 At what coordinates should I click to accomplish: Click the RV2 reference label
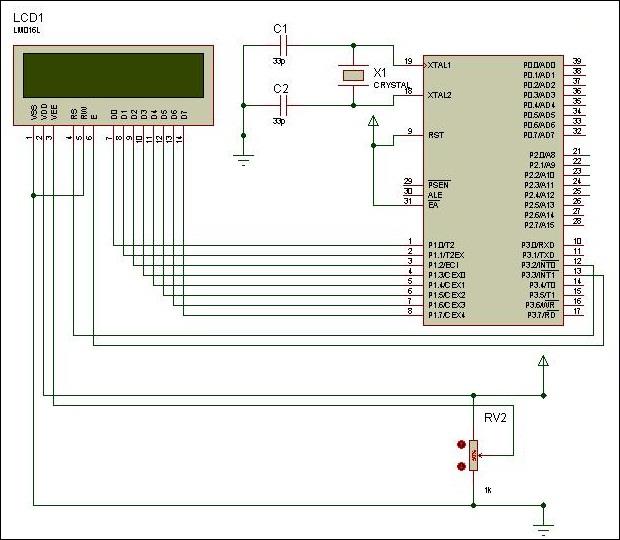495,418
